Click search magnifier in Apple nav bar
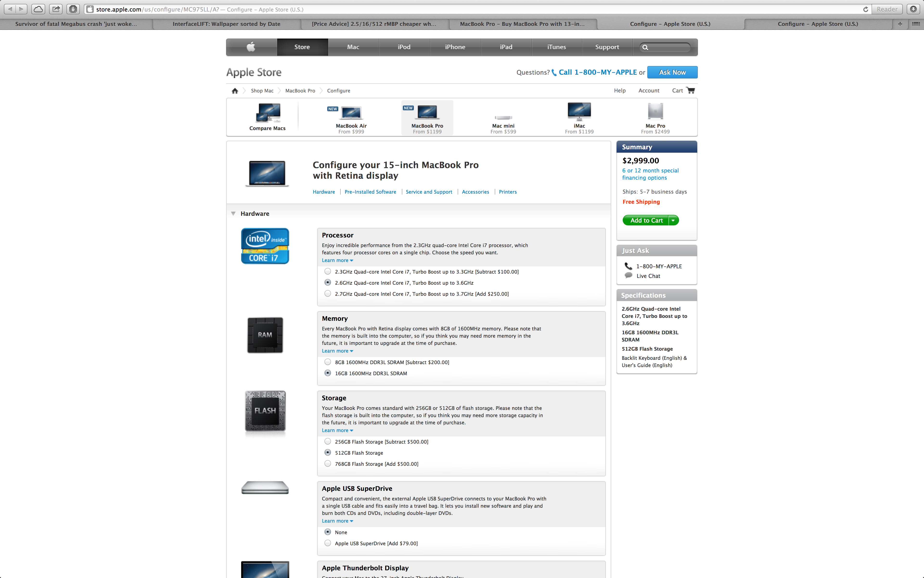This screenshot has width=924, height=578. click(x=645, y=47)
